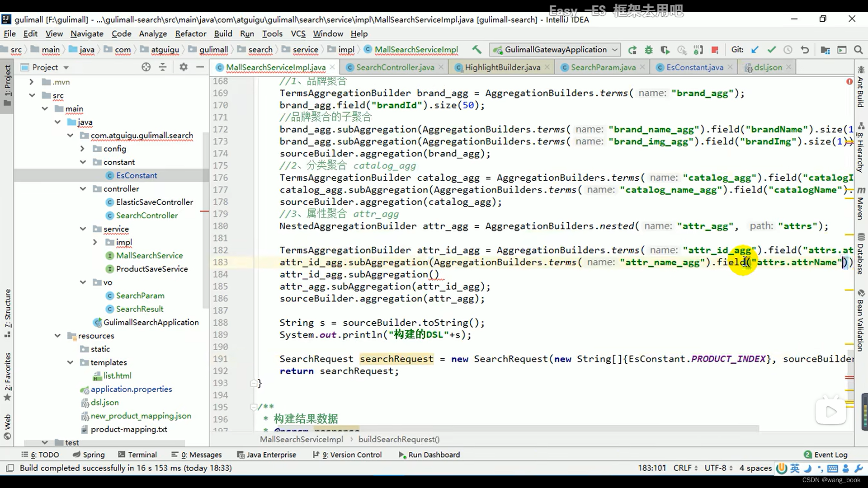Image resolution: width=868 pixels, height=488 pixels.
Task: Click the Git Commit checkmark
Action: 772,50
